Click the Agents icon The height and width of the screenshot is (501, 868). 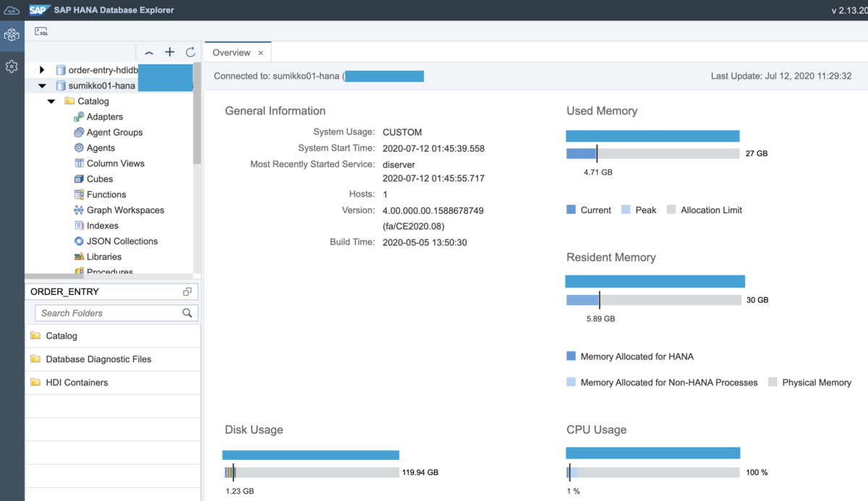tap(79, 147)
